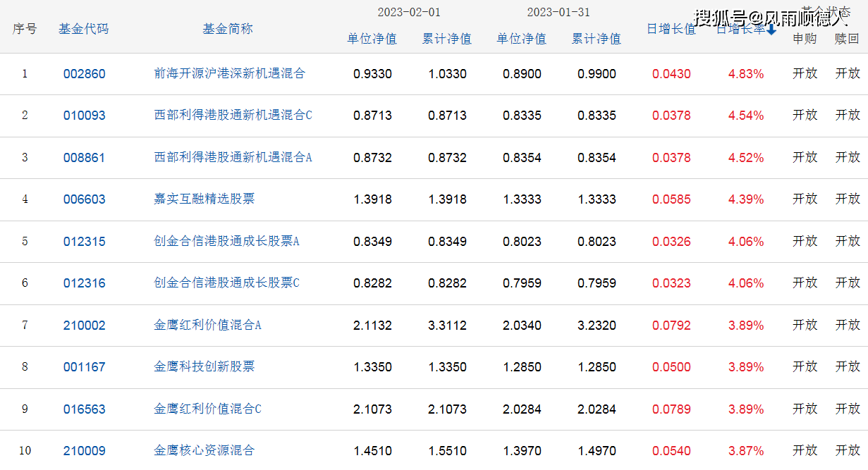Screen dimensions: 868x470
Task: Open fund 西部利得港股通新机遇混合A
Action: click(233, 157)
